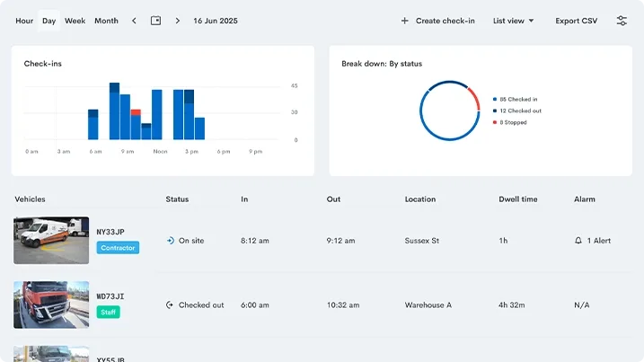Open the WD73JI red truck thumbnail
The width and height of the screenshot is (644, 362).
51,305
